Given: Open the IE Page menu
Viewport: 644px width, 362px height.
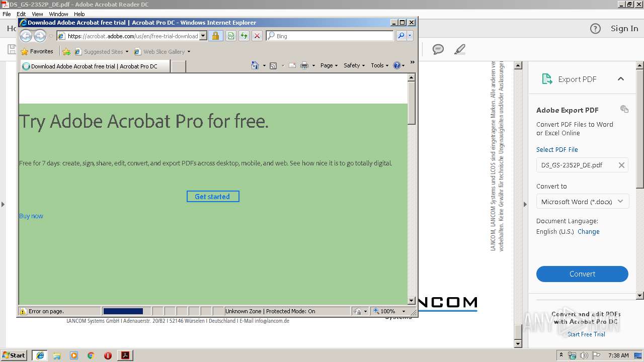Looking at the screenshot, I should (329, 65).
